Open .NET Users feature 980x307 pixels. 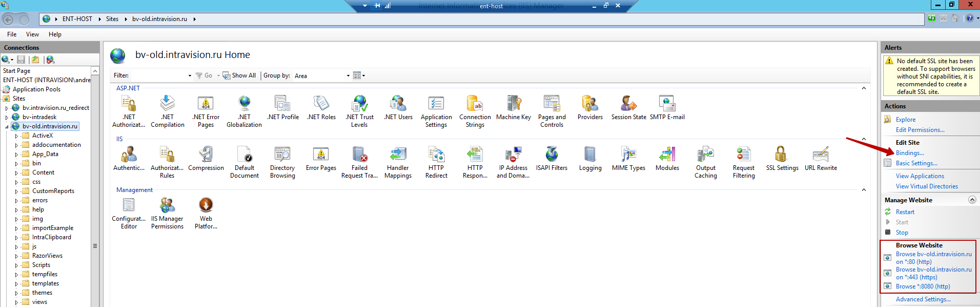coord(398,108)
